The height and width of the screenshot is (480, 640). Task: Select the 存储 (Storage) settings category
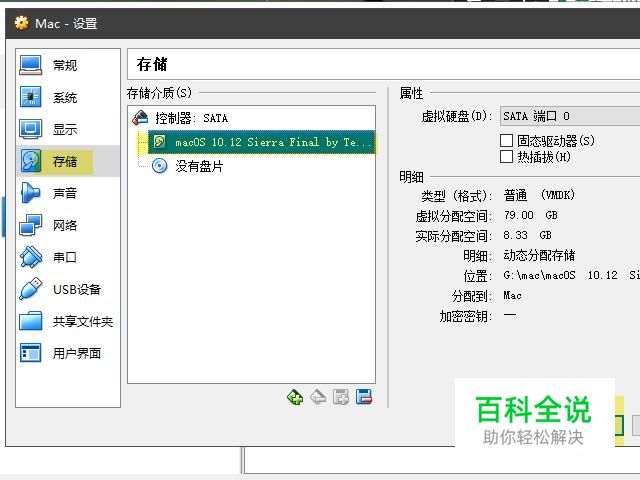click(x=68, y=161)
